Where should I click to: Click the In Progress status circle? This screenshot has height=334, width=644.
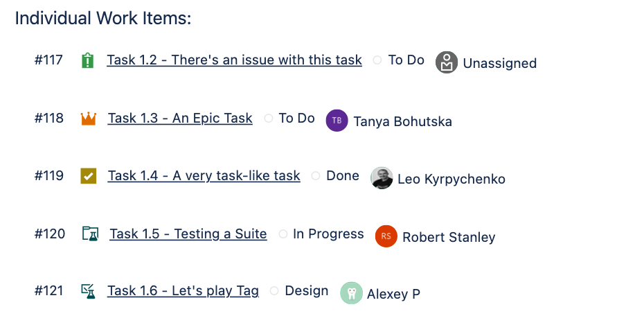click(x=283, y=234)
